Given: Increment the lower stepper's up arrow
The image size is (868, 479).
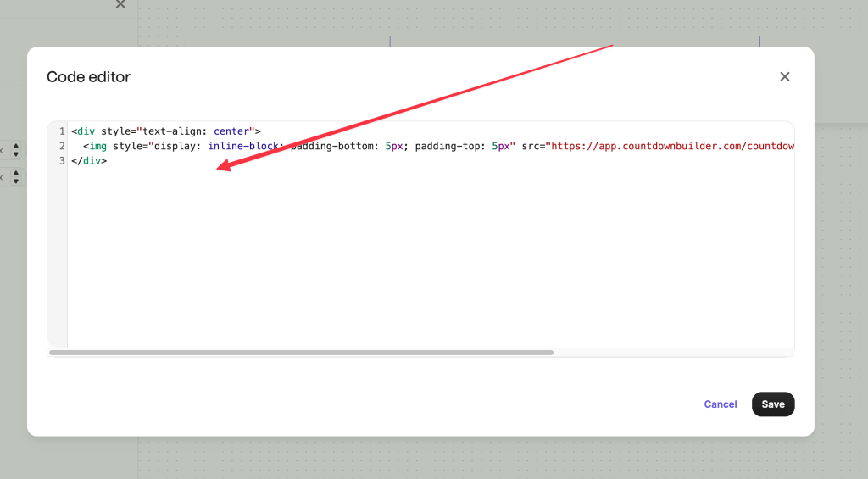Looking at the screenshot, I should point(15,173).
